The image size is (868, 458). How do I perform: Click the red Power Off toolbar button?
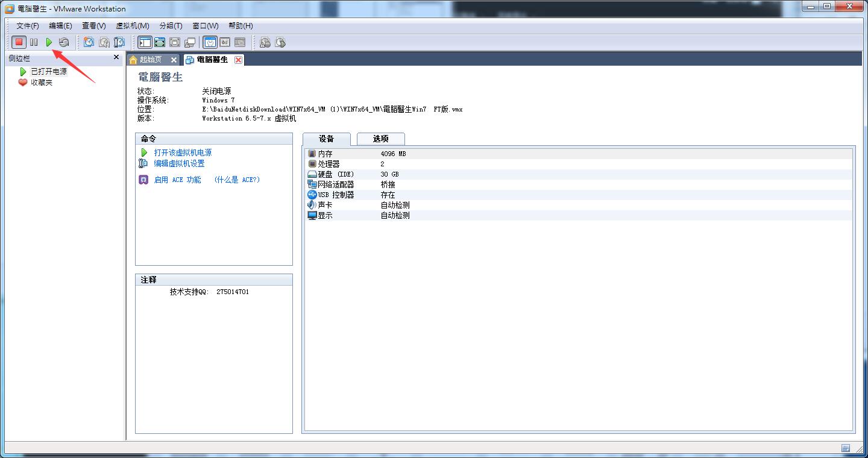coord(19,42)
